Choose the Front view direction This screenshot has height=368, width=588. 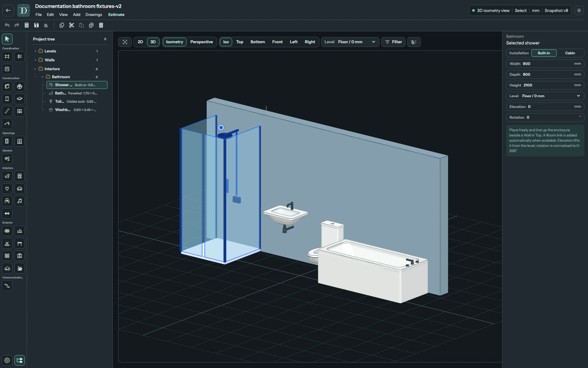point(277,42)
